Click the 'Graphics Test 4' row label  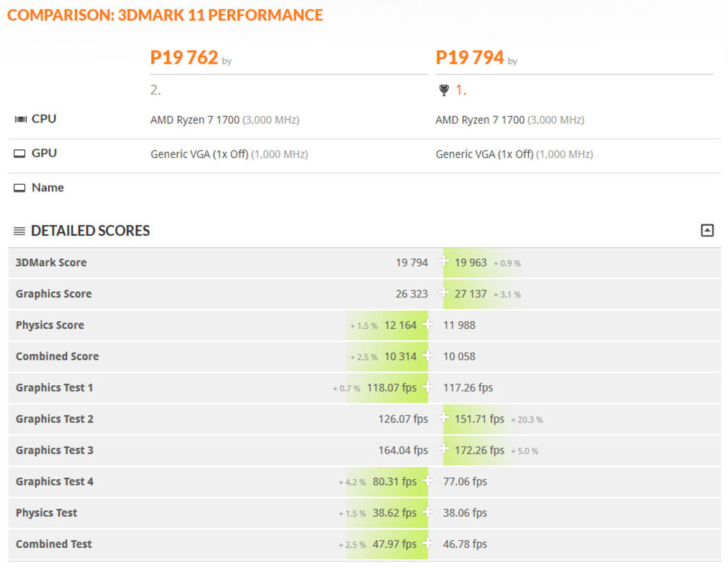pyautogui.click(x=54, y=482)
